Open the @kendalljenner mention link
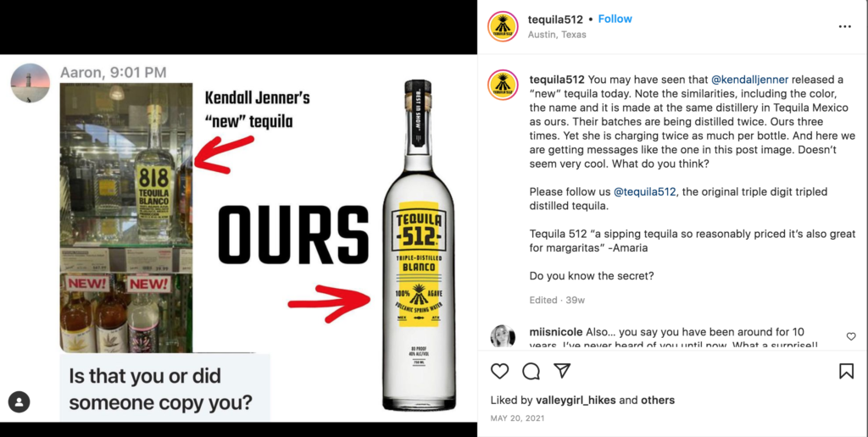 (x=749, y=79)
